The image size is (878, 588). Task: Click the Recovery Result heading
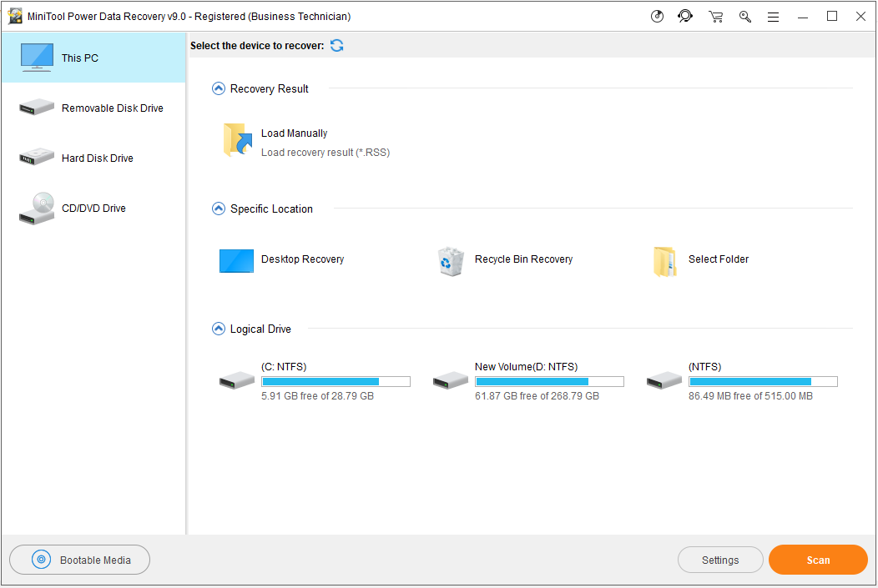point(270,89)
